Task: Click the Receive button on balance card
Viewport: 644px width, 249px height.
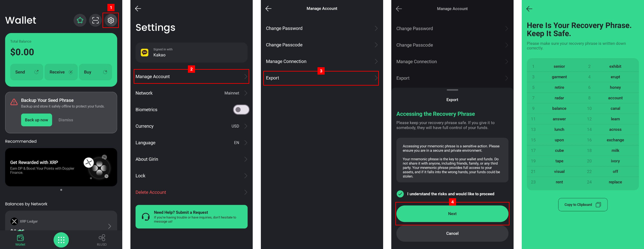Action: pyautogui.click(x=61, y=72)
